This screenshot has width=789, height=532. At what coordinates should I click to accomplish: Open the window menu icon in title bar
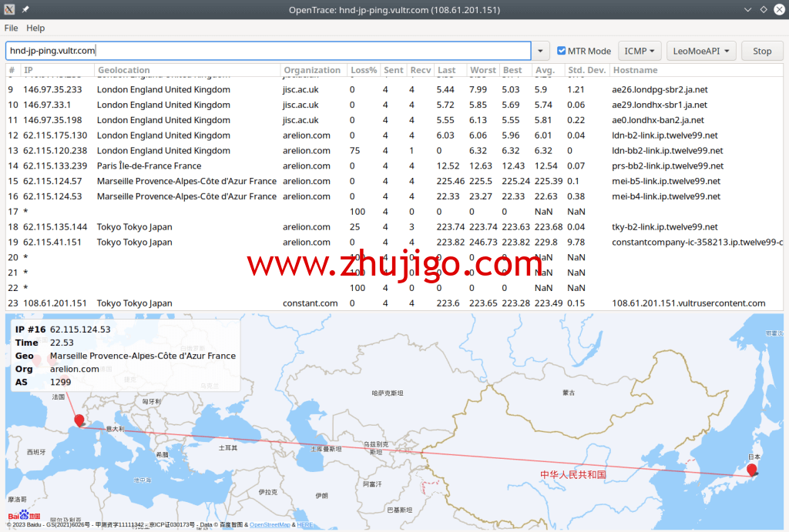9,9
